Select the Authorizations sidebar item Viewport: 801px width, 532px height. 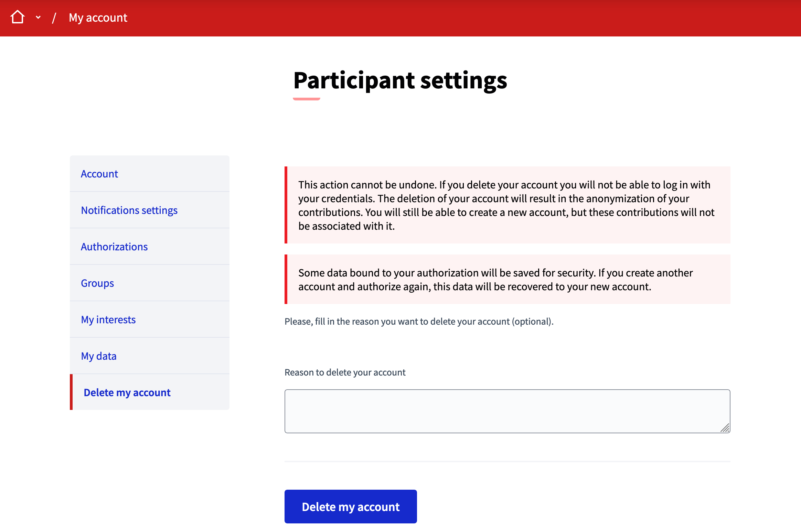(x=114, y=247)
